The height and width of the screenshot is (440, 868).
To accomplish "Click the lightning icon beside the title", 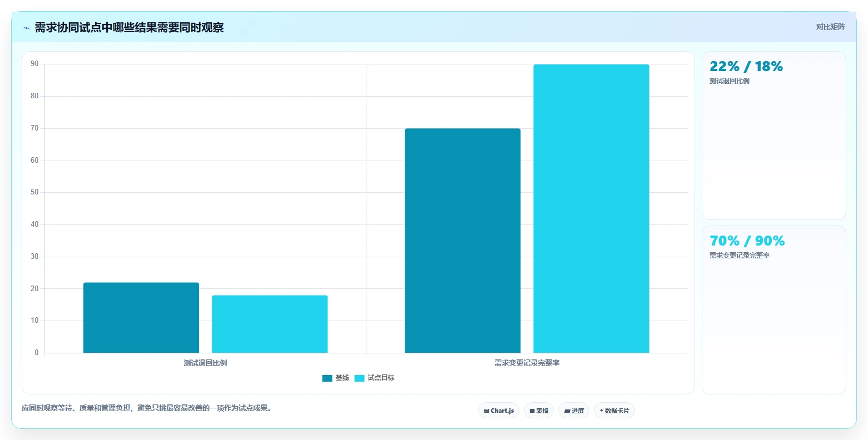I will coord(26,28).
